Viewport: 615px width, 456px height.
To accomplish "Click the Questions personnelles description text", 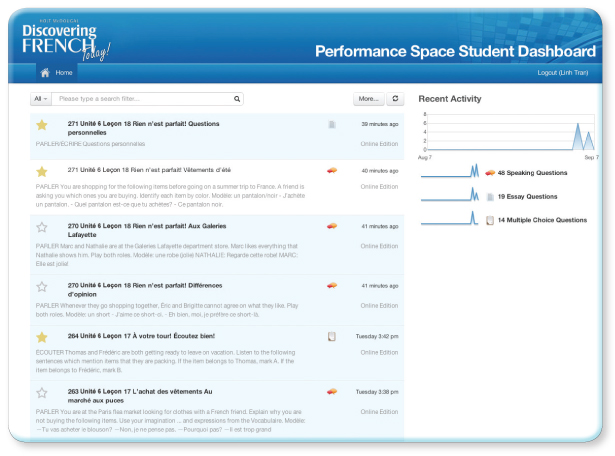I will point(90,144).
